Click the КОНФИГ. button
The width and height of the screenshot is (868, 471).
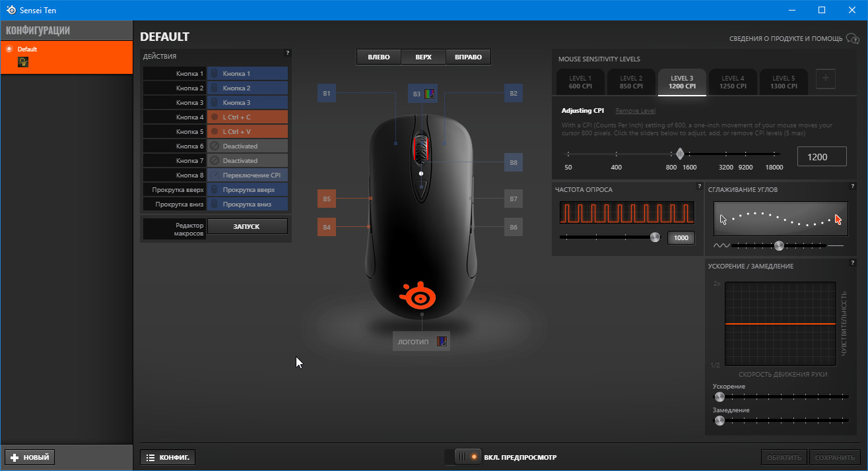click(x=168, y=457)
